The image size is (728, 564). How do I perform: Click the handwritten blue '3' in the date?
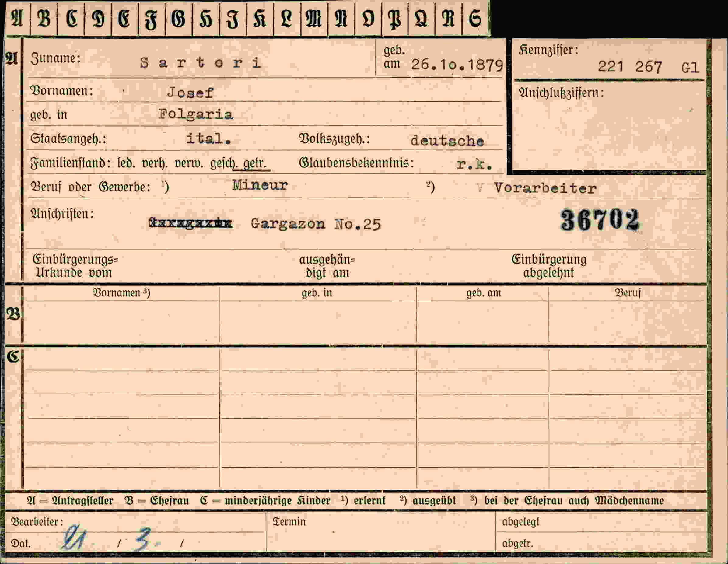click(143, 540)
